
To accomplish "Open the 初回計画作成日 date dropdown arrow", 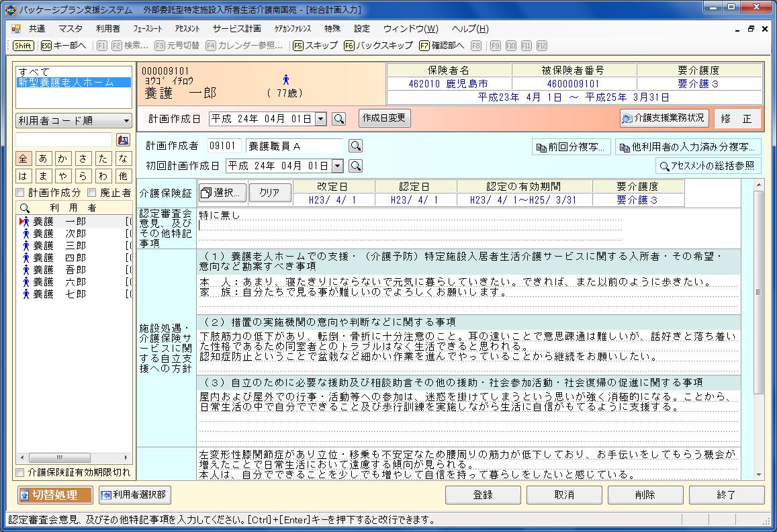I will pos(337,166).
